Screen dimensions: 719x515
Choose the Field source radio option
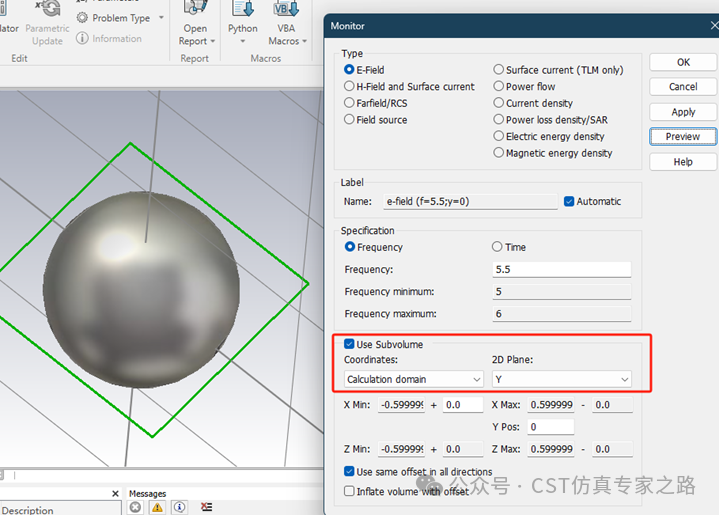349,119
